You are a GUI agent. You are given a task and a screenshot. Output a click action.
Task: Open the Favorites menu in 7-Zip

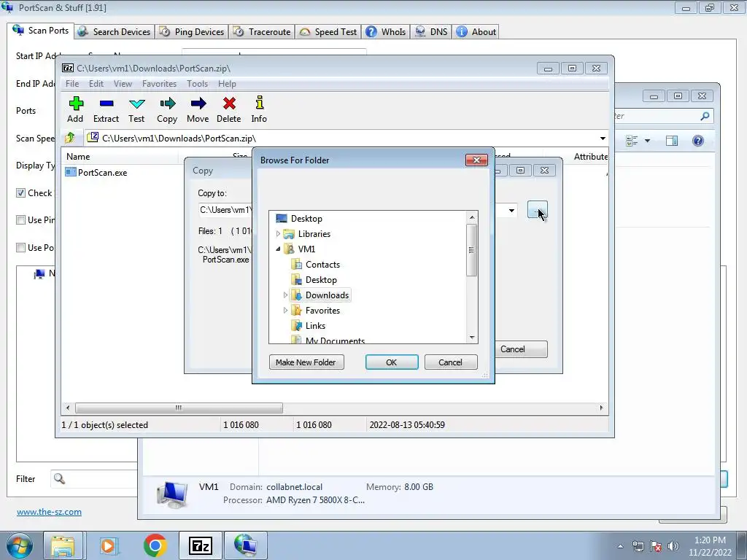pyautogui.click(x=159, y=84)
